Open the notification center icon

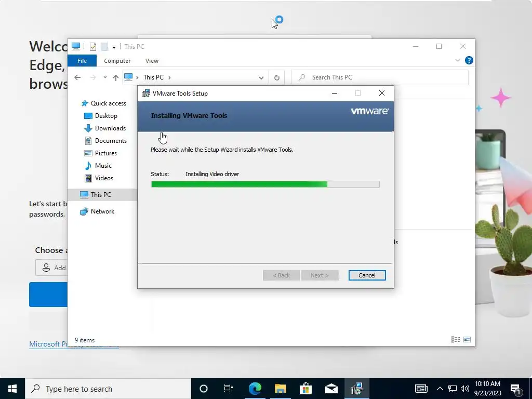(515, 389)
